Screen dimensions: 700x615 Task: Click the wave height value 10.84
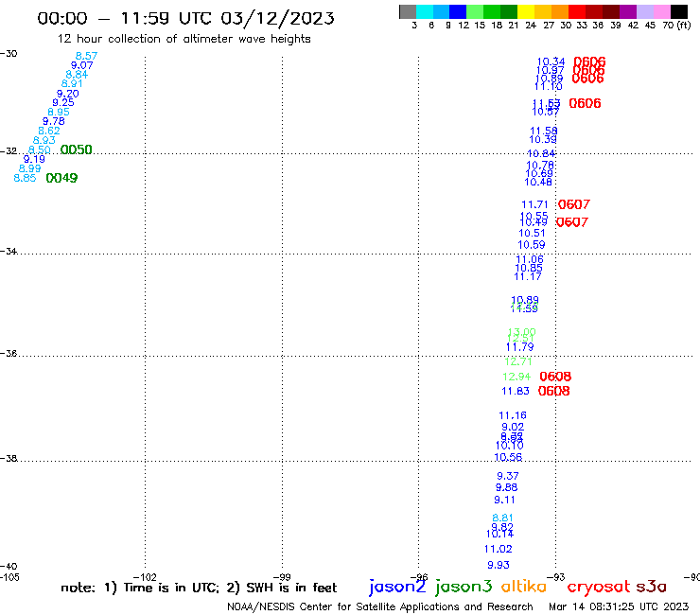[x=541, y=153]
